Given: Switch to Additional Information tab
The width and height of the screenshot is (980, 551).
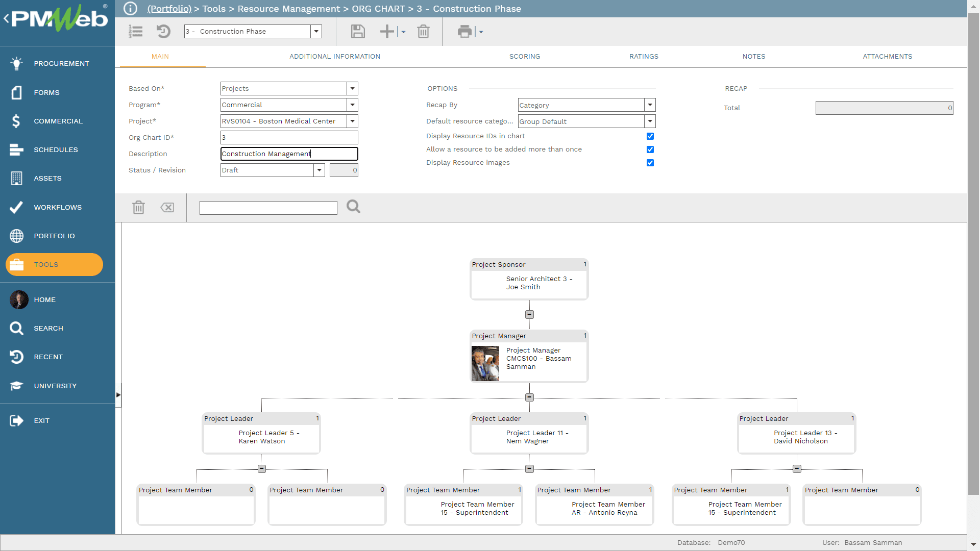Looking at the screenshot, I should click(x=335, y=57).
